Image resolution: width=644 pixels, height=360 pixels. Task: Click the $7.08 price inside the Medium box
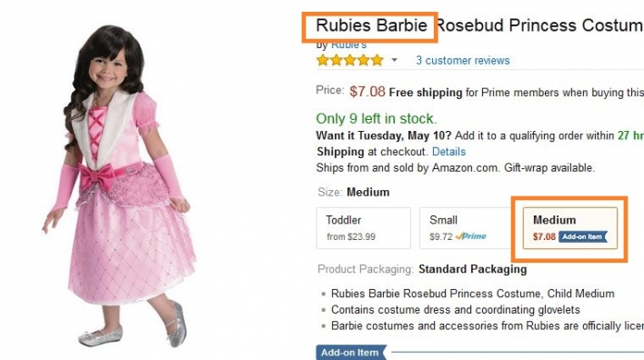(544, 236)
